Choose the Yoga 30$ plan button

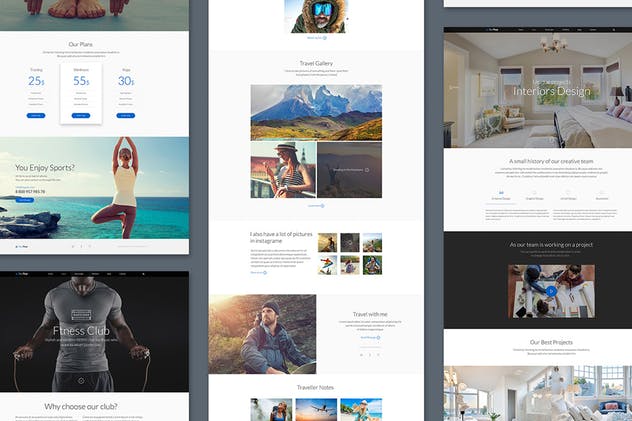(126, 116)
